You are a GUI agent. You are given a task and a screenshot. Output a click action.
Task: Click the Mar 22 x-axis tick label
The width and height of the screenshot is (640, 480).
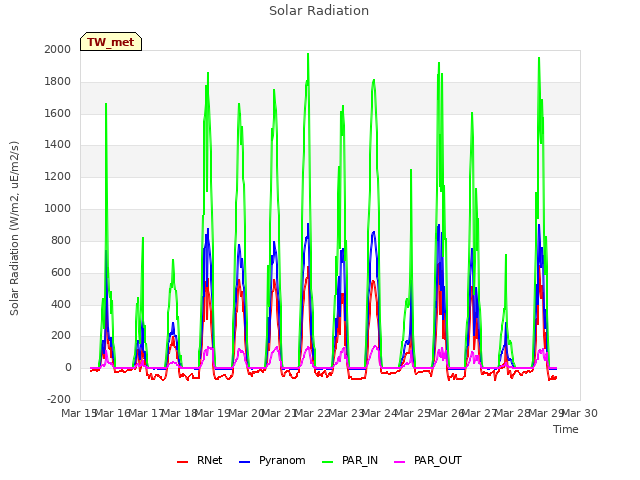312,413
